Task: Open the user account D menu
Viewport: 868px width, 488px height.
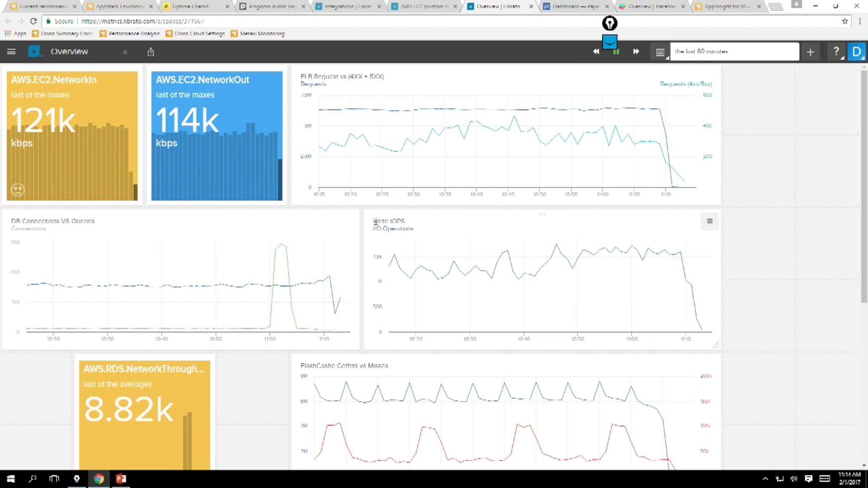Action: [856, 52]
